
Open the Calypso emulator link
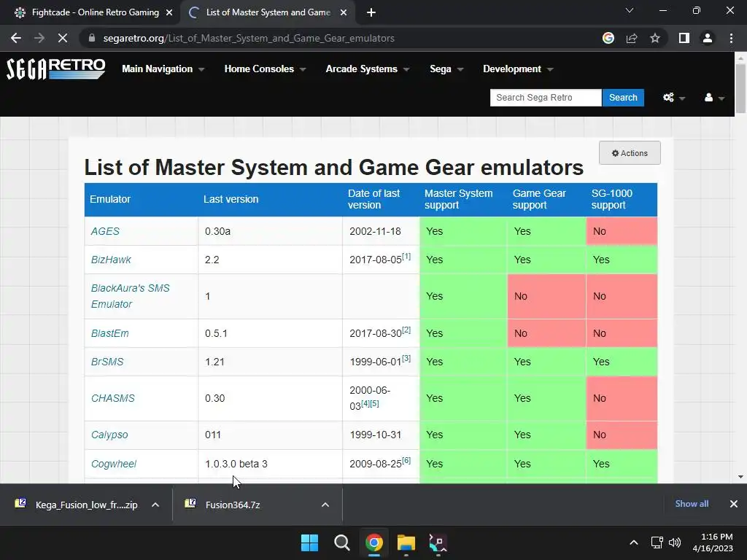[x=109, y=435]
